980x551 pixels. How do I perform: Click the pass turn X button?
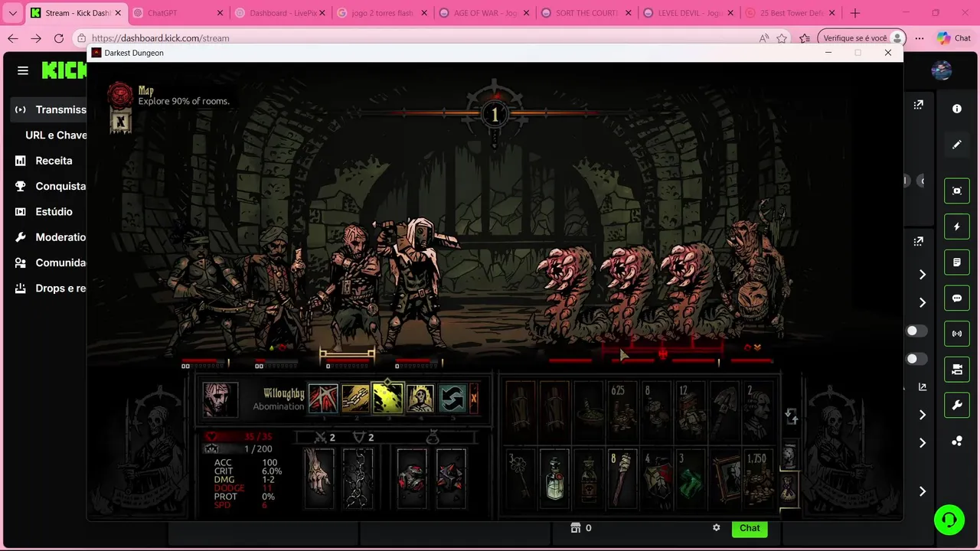click(x=473, y=398)
